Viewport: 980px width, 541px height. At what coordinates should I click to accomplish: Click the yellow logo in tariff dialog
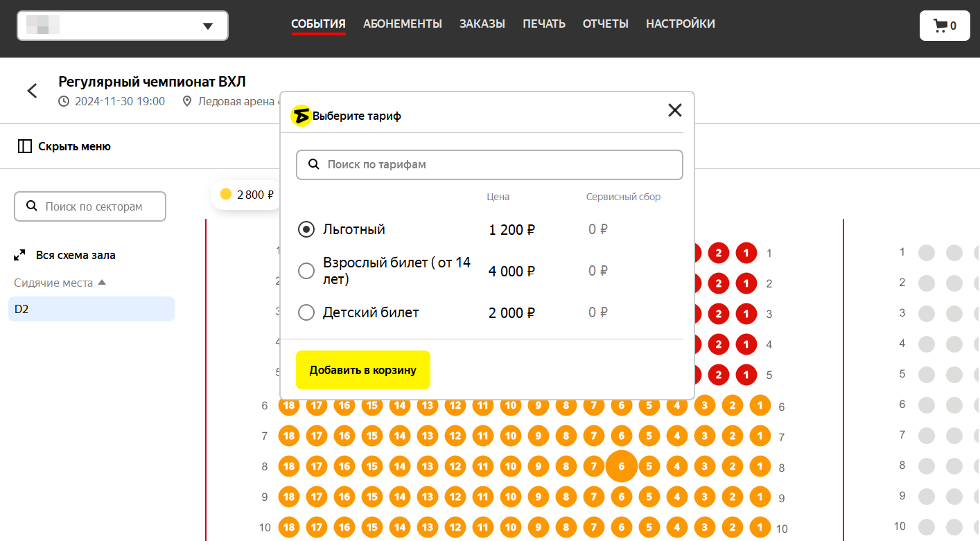pos(301,116)
